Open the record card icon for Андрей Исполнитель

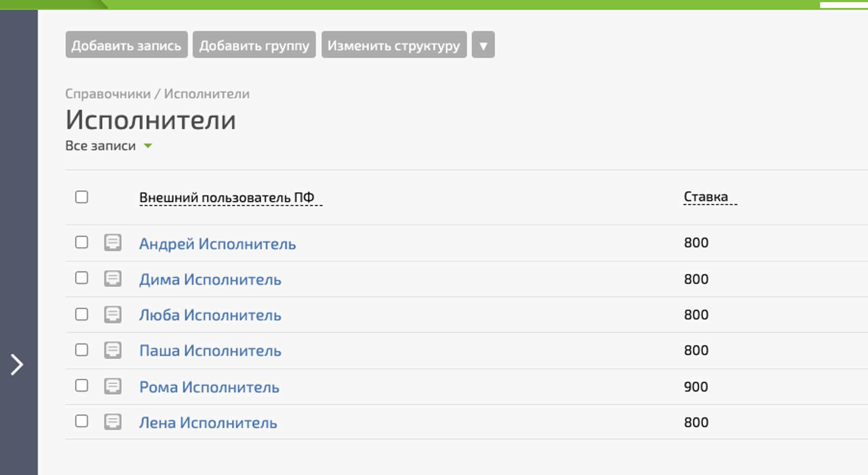click(x=113, y=242)
